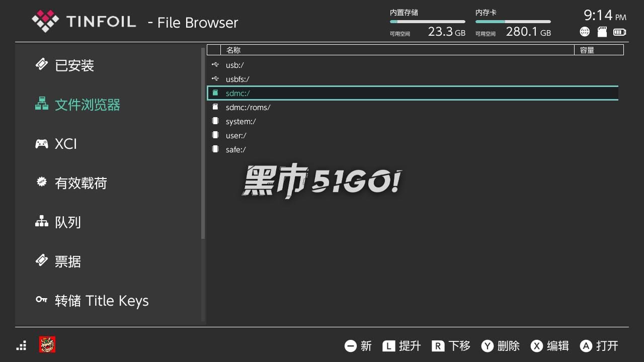This screenshot has height=362, width=644.
Task: Click the globe network status icon
Action: click(x=585, y=32)
